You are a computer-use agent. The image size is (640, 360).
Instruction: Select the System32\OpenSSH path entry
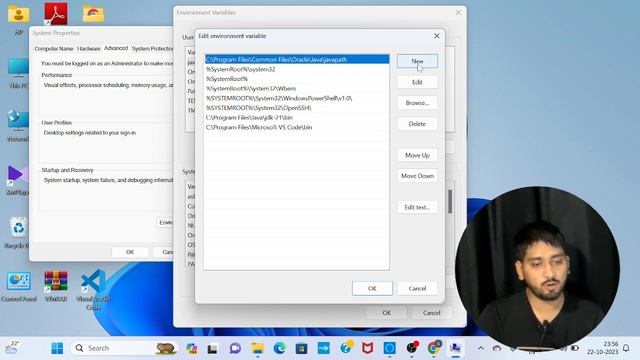point(297,108)
